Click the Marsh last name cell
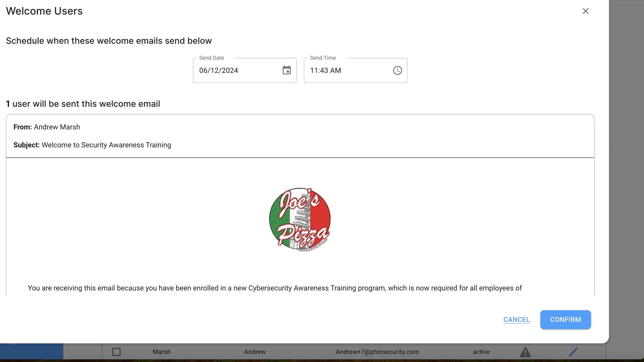This screenshot has height=362, width=644. [162, 352]
